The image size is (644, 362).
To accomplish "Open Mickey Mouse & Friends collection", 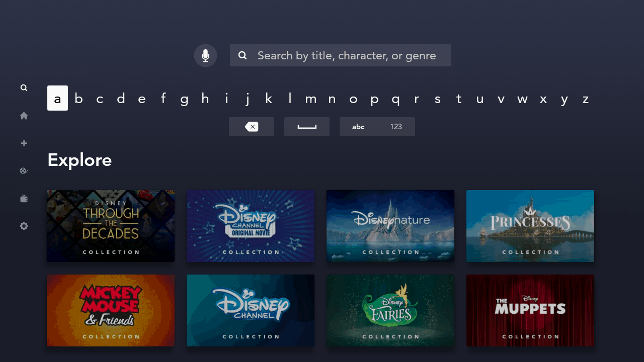I will (x=111, y=310).
